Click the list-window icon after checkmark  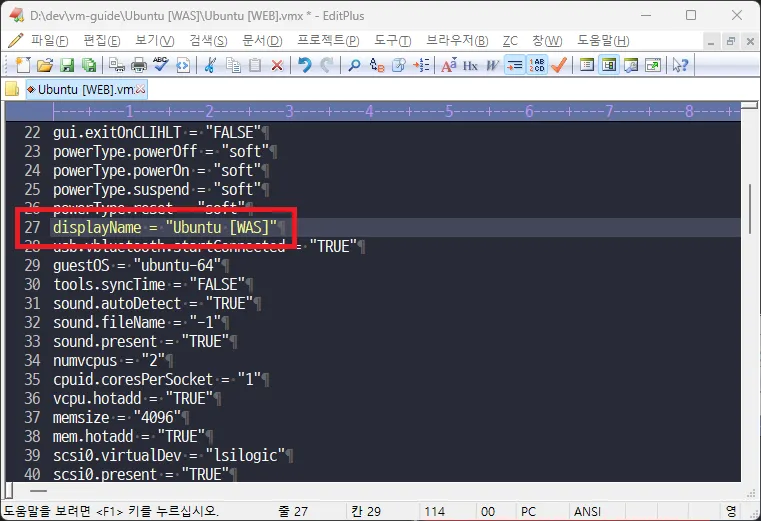(587, 65)
